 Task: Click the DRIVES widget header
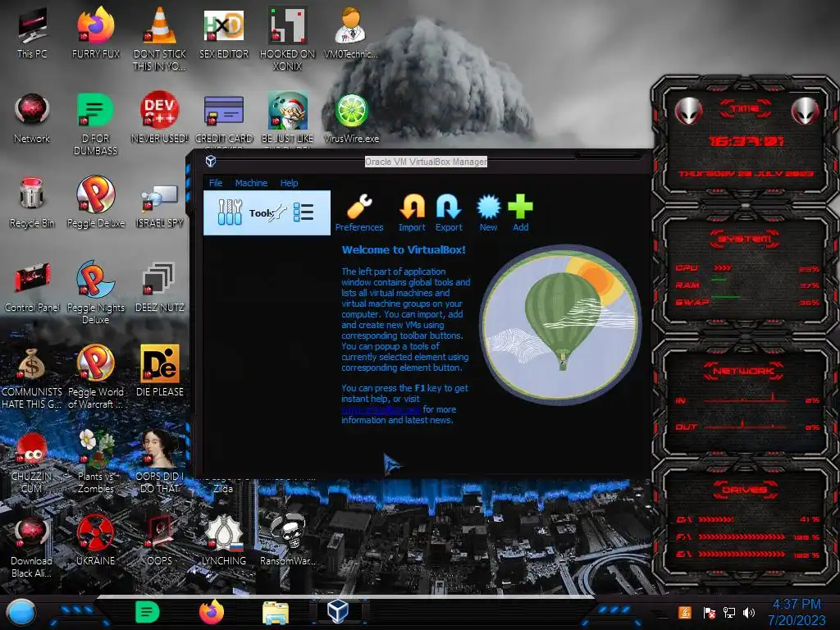[x=745, y=490]
